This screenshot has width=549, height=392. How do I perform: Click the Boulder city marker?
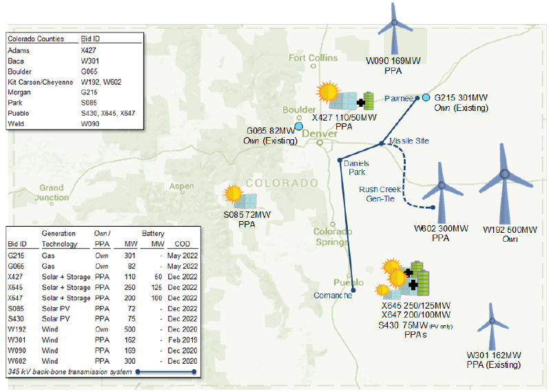click(299, 118)
